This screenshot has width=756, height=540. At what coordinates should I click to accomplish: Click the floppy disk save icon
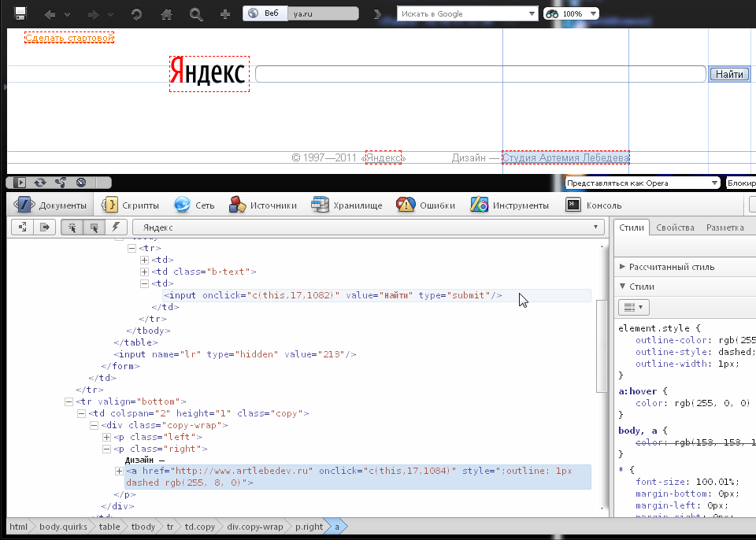coord(20,13)
